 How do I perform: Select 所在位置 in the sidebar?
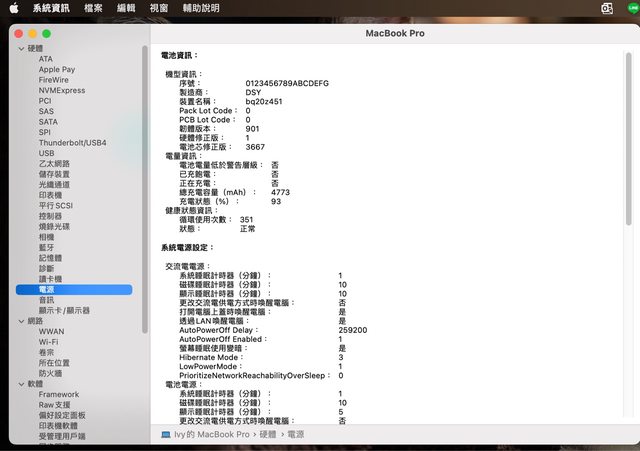point(54,363)
